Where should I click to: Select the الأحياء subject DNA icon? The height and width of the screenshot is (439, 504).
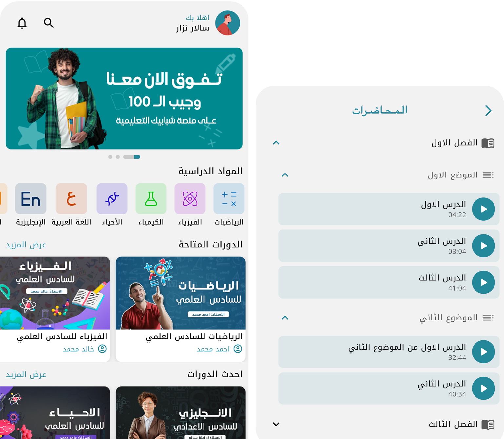point(112,199)
